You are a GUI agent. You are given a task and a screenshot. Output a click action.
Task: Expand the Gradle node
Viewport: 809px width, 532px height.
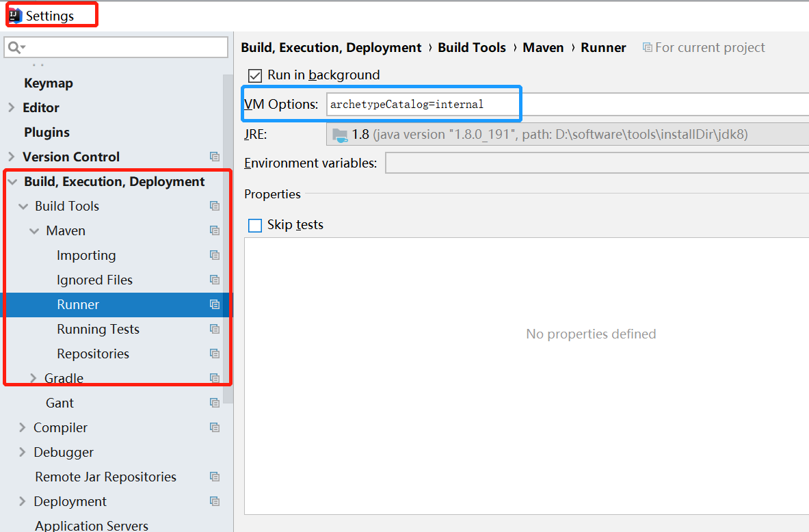pyautogui.click(x=34, y=378)
